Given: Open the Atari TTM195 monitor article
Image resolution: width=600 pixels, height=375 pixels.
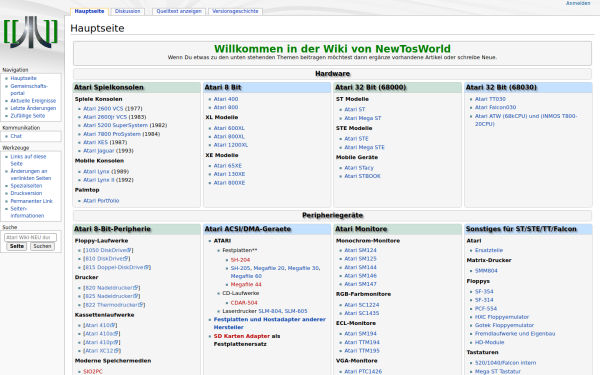Looking at the screenshot, I should 362,351.
